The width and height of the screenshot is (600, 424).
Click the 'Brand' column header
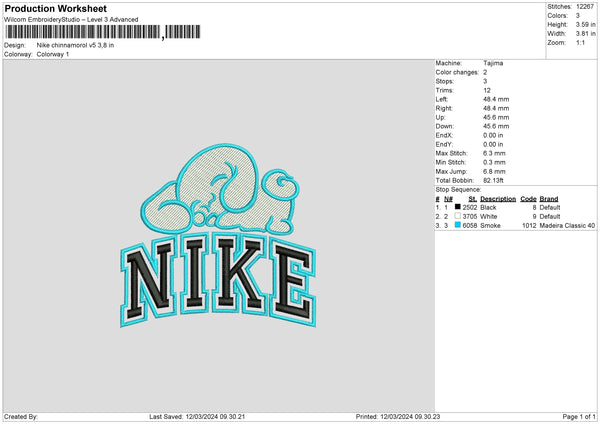549,199
